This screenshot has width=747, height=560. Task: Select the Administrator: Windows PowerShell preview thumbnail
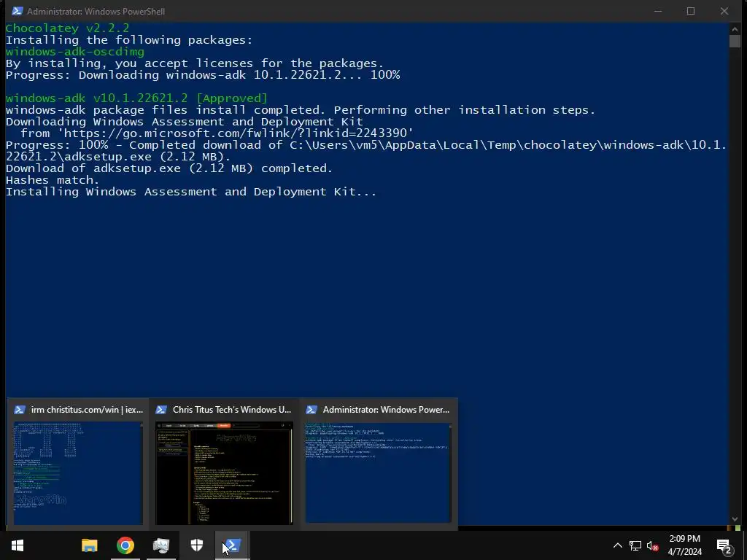(x=379, y=472)
